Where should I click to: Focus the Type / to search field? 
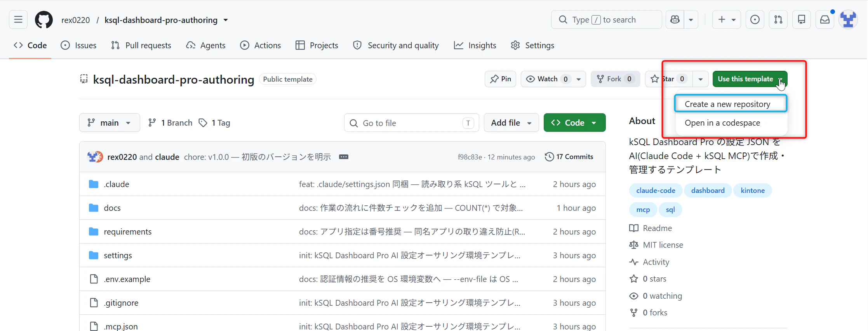tap(606, 19)
